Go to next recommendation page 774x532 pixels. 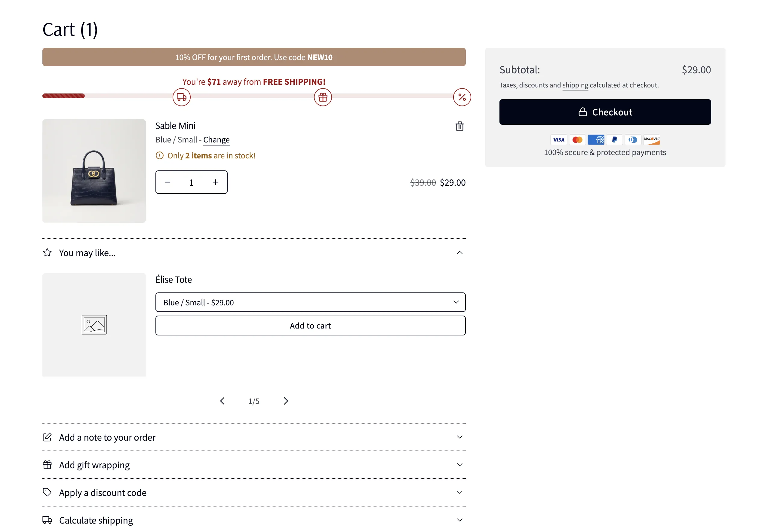pos(285,401)
